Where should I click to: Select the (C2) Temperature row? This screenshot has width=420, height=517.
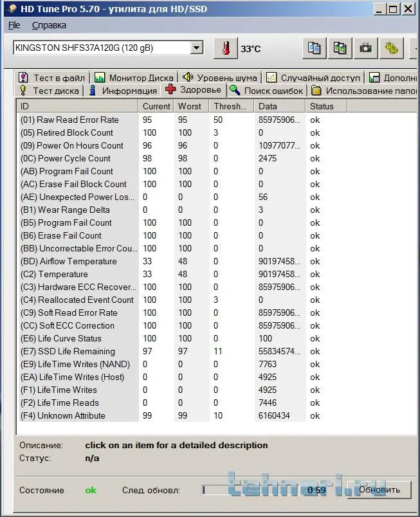(x=216, y=274)
